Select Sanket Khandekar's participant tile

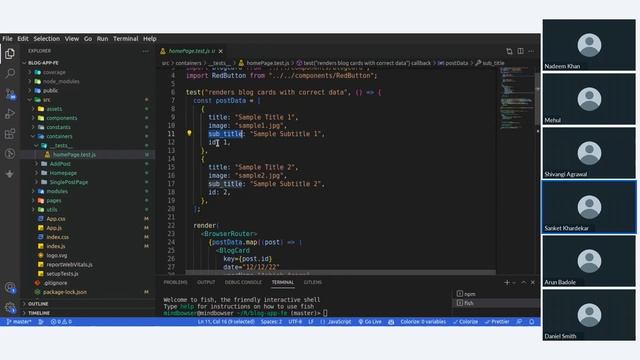[589, 207]
